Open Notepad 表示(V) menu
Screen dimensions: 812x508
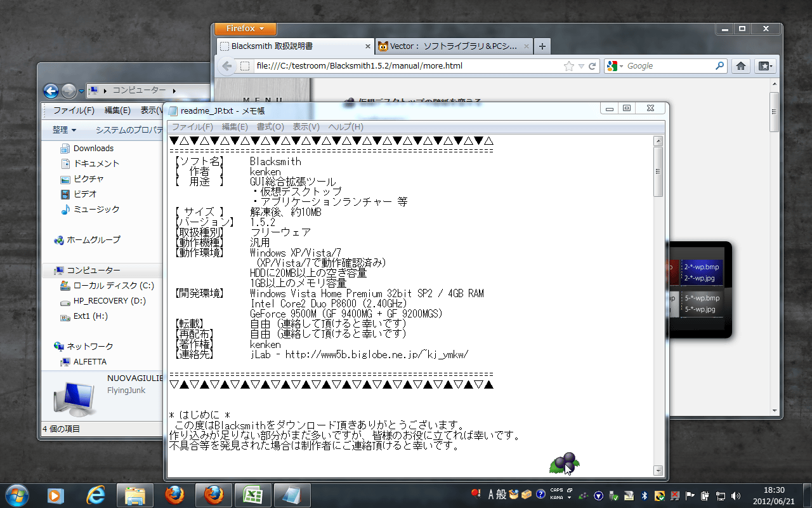point(306,127)
